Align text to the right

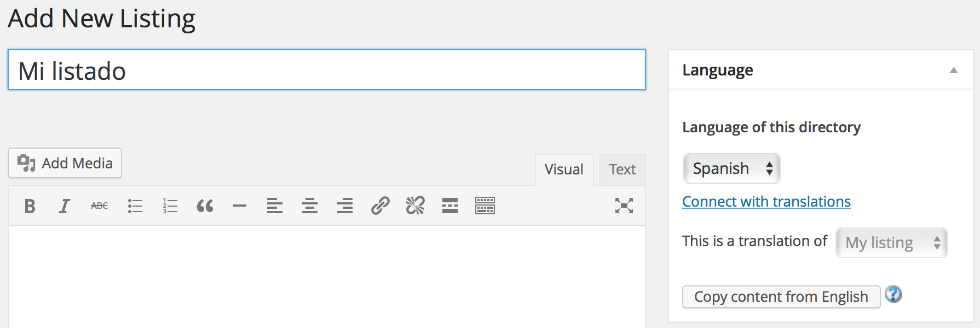[x=345, y=206]
